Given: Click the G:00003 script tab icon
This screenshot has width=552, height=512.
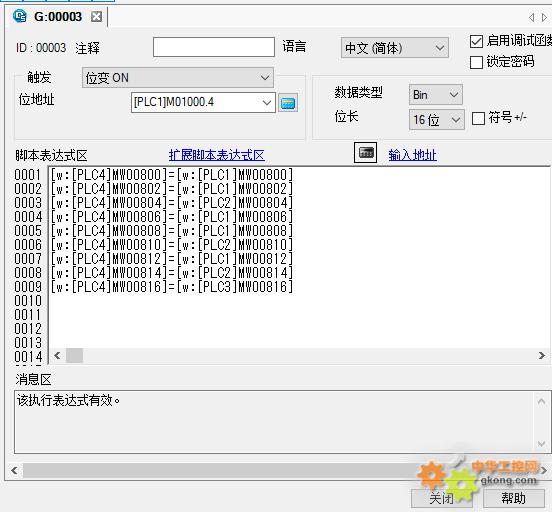Looking at the screenshot, I should [x=19, y=16].
